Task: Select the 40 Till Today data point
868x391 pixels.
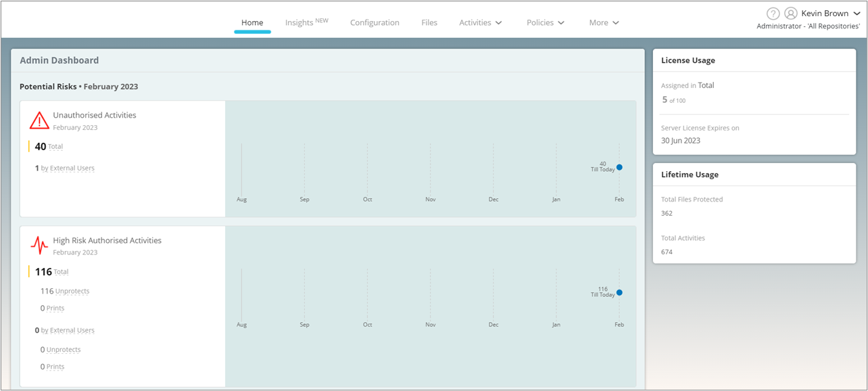Action: [619, 167]
